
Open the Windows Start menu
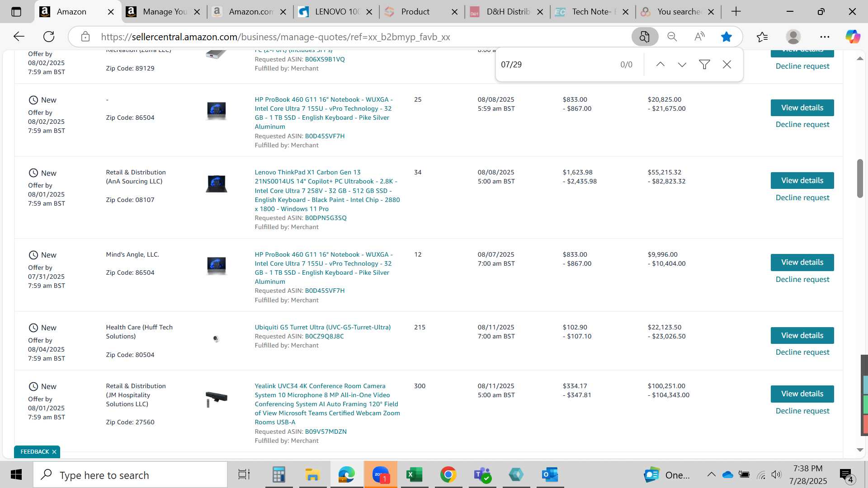click(16, 474)
